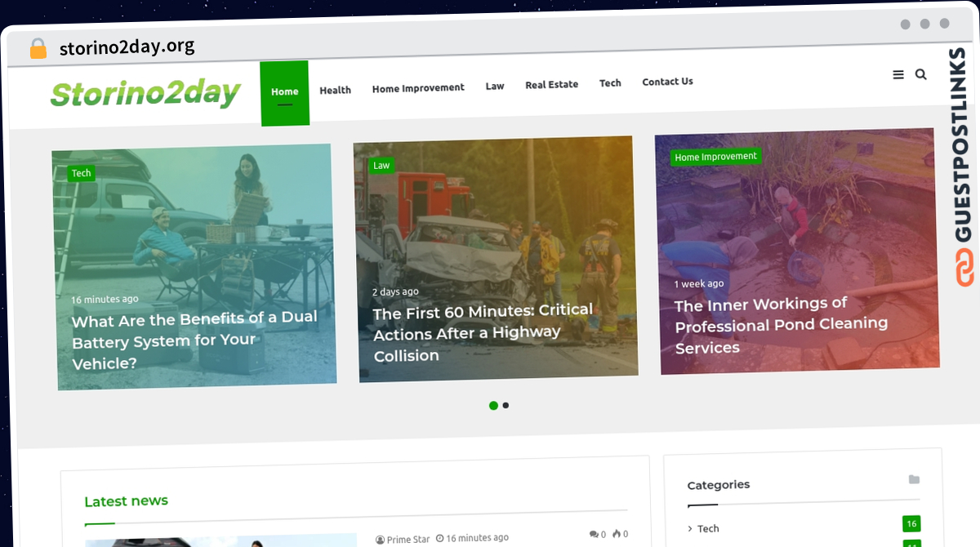Open the hamburger sidebar menu icon
980x547 pixels.
898,75
